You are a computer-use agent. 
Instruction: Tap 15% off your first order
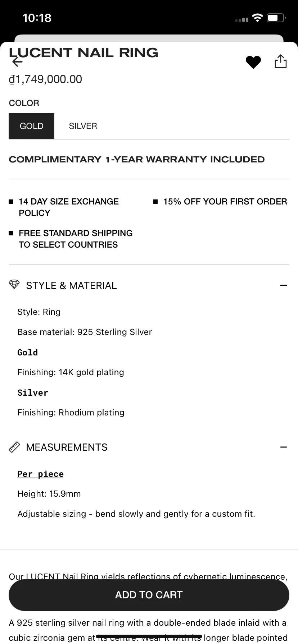pyautogui.click(x=225, y=202)
